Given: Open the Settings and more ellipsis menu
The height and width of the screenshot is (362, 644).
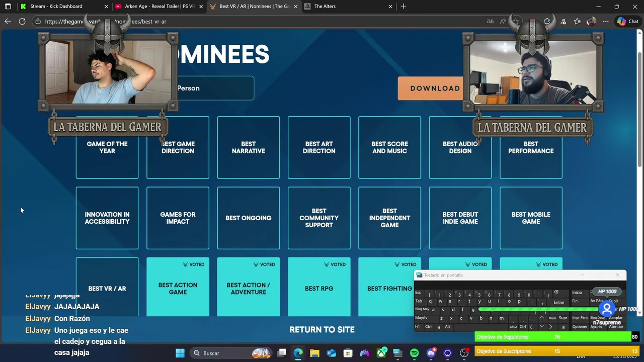Looking at the screenshot, I should [606, 21].
